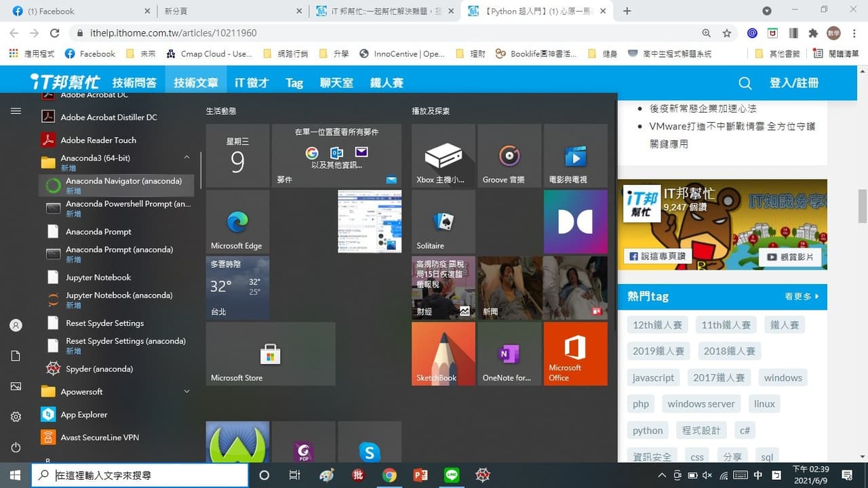Open Adobe Acrobat Distiller DC

point(117,117)
